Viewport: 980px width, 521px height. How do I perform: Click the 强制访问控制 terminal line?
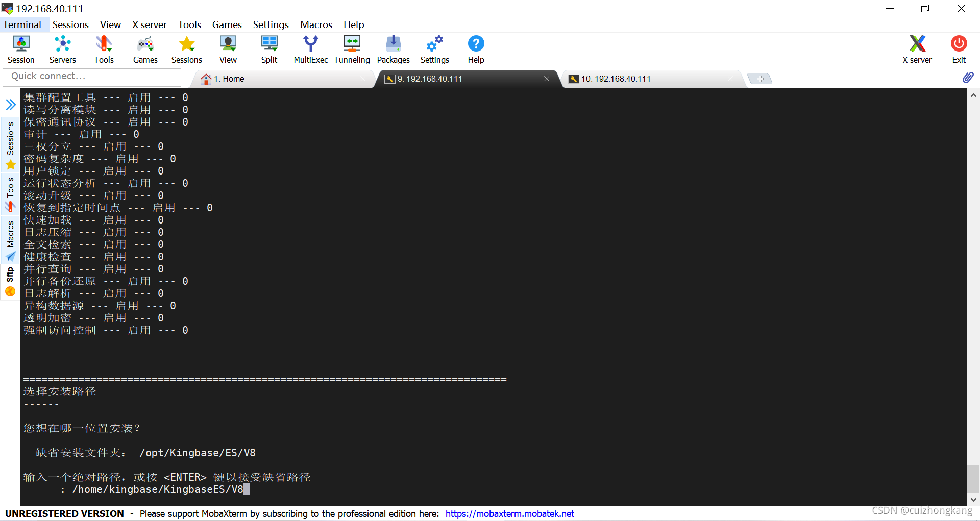click(106, 330)
